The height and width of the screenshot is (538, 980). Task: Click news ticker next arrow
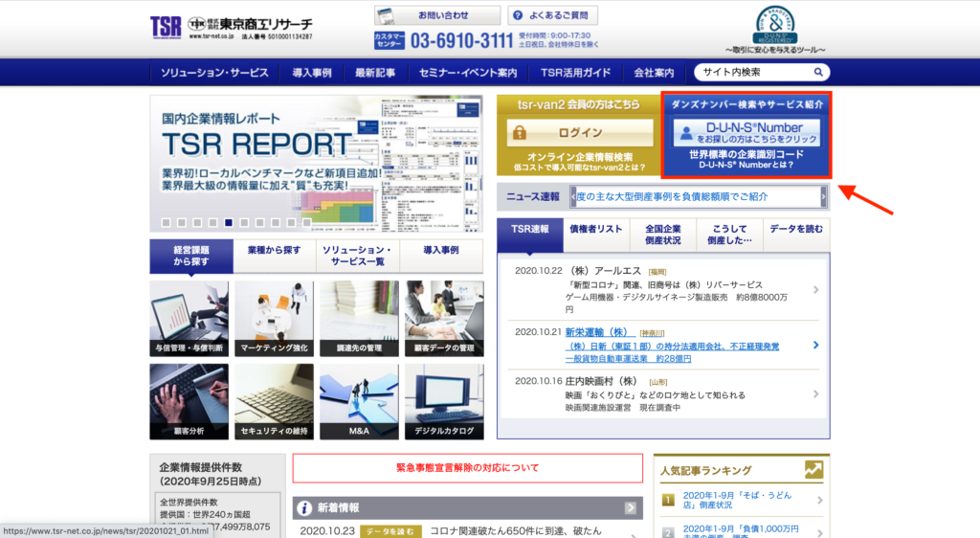tap(823, 197)
